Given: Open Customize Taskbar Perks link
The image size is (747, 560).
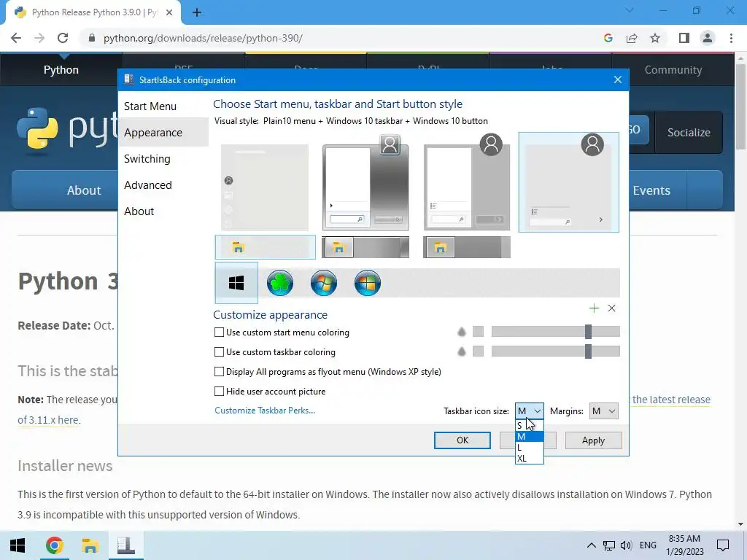Looking at the screenshot, I should click(265, 411).
